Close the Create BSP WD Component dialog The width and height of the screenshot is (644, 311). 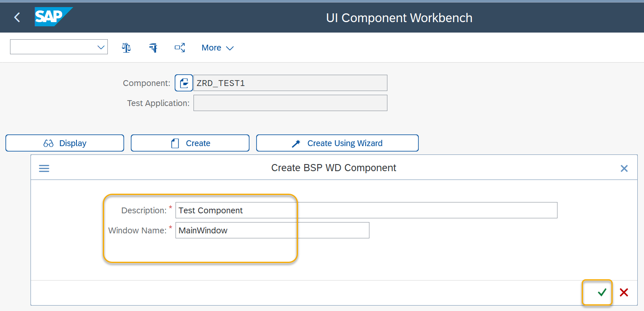(624, 168)
